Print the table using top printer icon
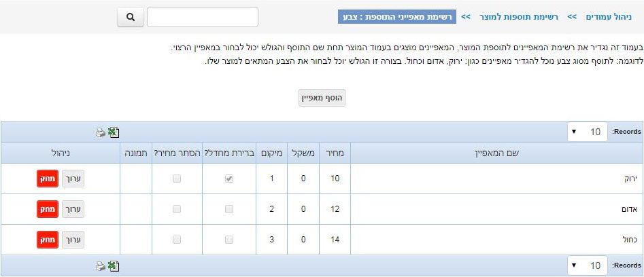This screenshot has width=644, height=277. (101, 132)
